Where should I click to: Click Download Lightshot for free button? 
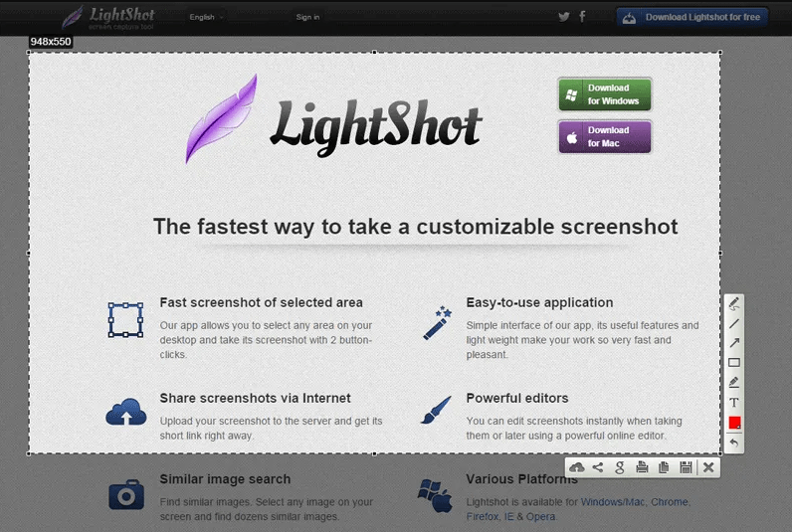(x=693, y=17)
